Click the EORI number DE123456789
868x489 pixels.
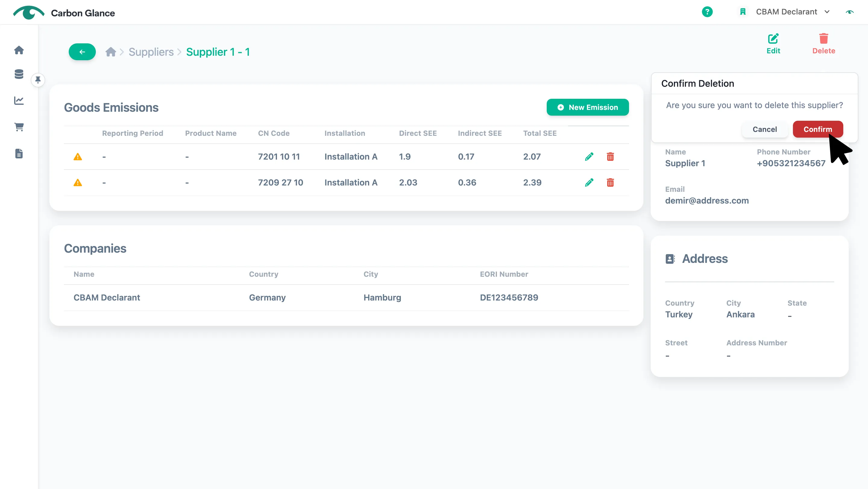coord(509,297)
